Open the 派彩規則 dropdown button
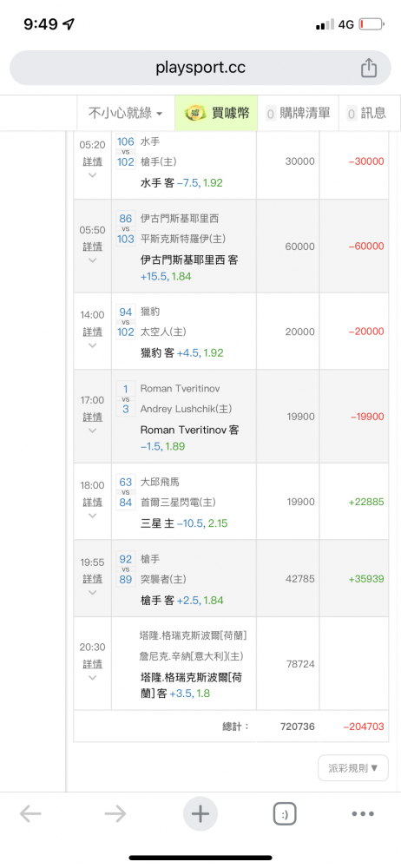The width and height of the screenshot is (401, 868). click(353, 768)
